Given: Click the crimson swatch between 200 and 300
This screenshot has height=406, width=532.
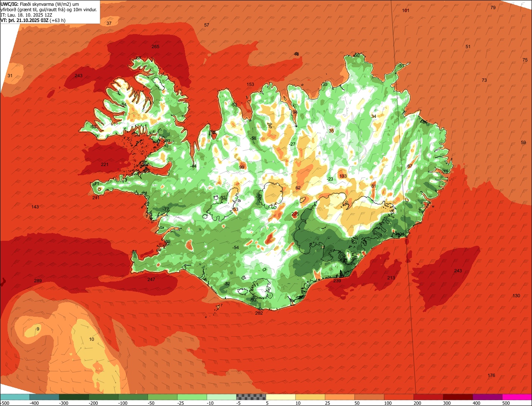Looking at the screenshot, I should [x=429, y=397].
